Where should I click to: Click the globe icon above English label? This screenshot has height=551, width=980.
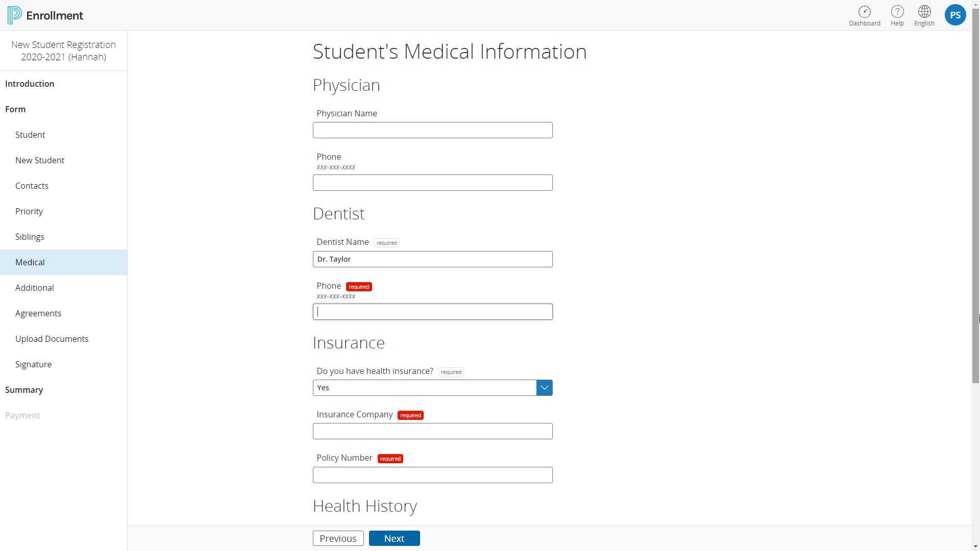[x=924, y=11]
